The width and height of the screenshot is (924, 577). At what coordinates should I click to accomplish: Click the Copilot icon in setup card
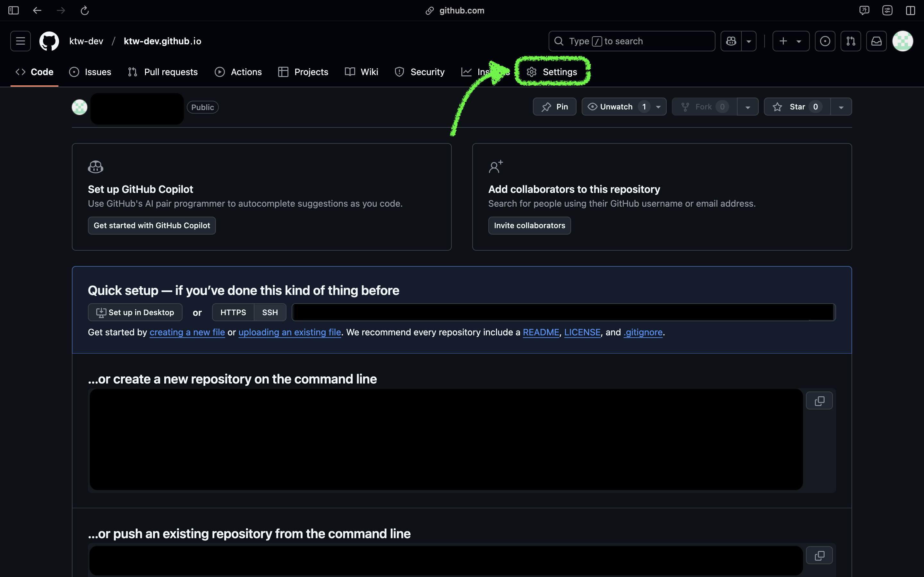click(x=95, y=167)
